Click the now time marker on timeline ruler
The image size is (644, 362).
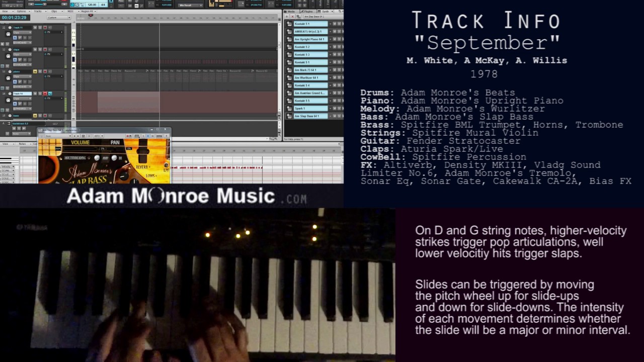pyautogui.click(x=91, y=15)
